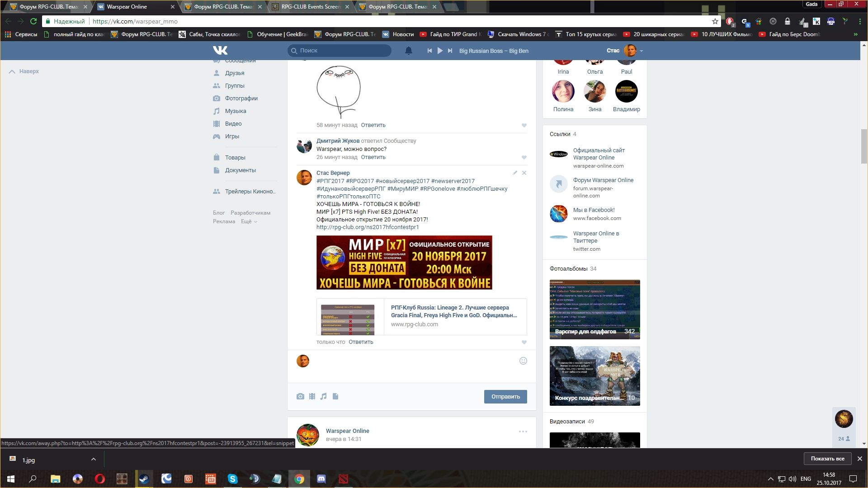Reload the page in Chrome
Image resolution: width=868 pixels, height=488 pixels.
point(33,21)
